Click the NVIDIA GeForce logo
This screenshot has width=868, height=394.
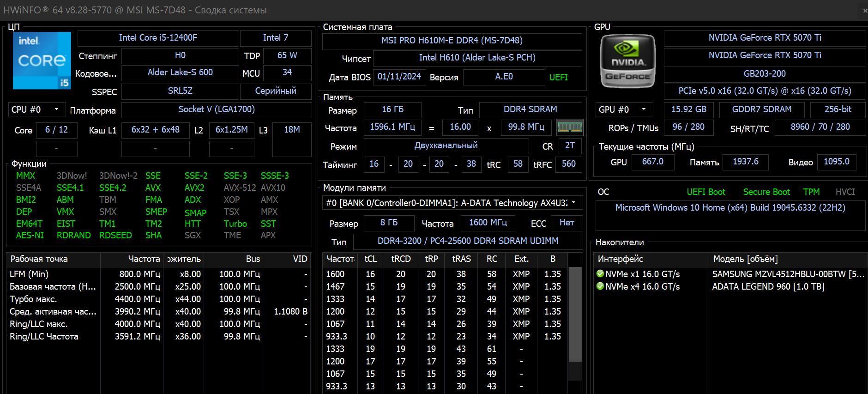627,61
